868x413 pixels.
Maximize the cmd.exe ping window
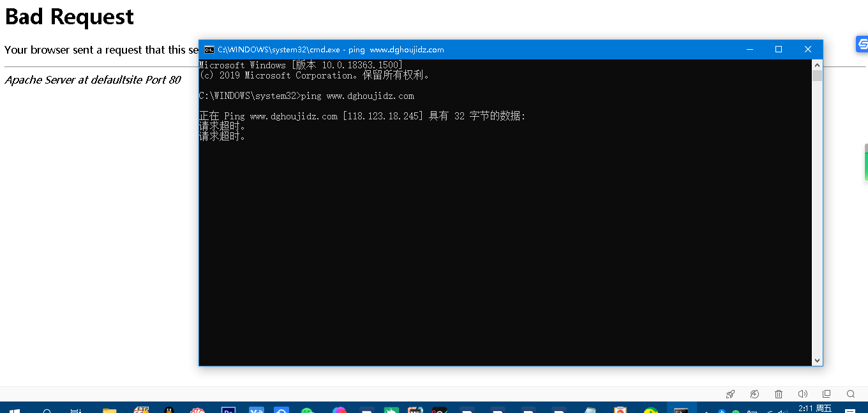(x=778, y=50)
